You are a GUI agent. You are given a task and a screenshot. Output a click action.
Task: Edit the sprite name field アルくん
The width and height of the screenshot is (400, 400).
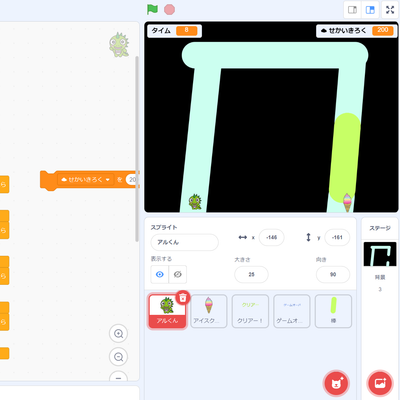point(184,242)
